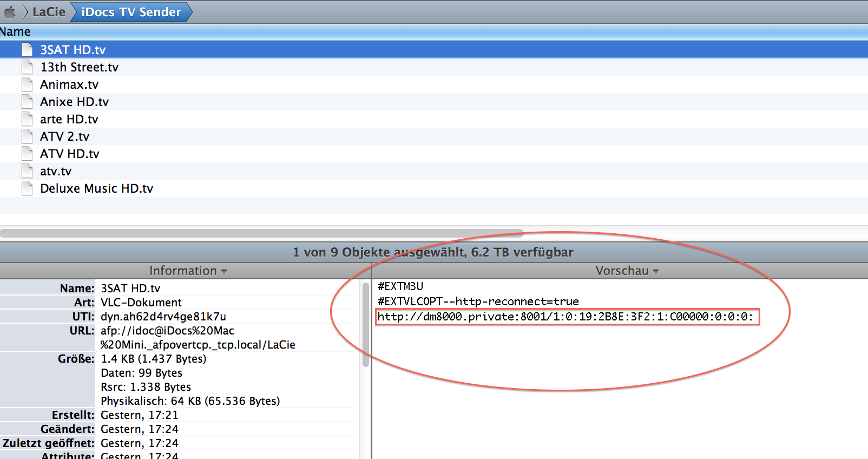Select iDocs TV Sender path segment

point(131,12)
